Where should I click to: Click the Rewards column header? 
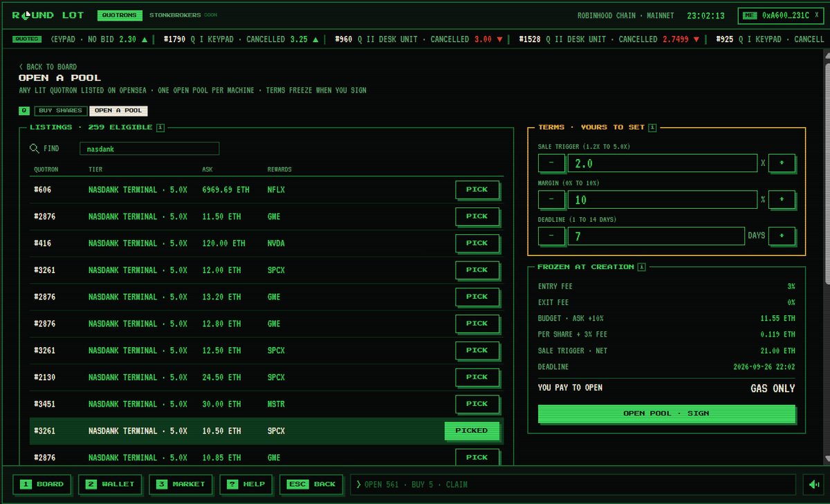279,169
